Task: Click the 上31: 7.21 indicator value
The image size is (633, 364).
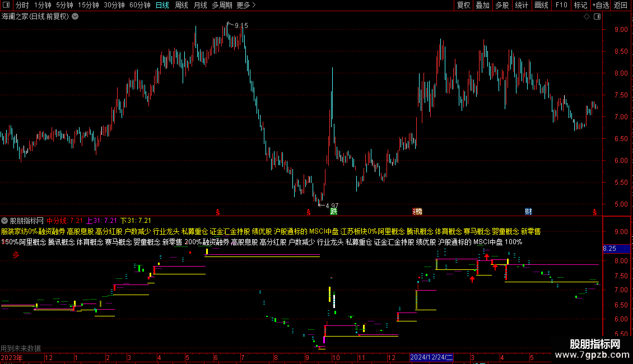Action: [102, 221]
